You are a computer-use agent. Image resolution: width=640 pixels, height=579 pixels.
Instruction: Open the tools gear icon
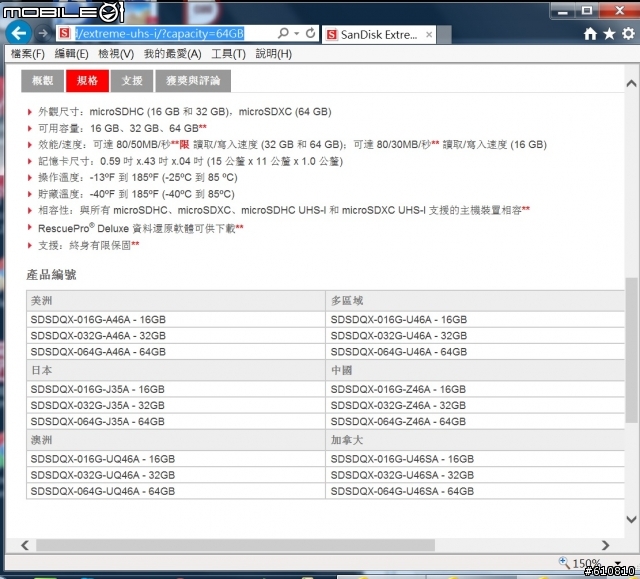pos(629,33)
